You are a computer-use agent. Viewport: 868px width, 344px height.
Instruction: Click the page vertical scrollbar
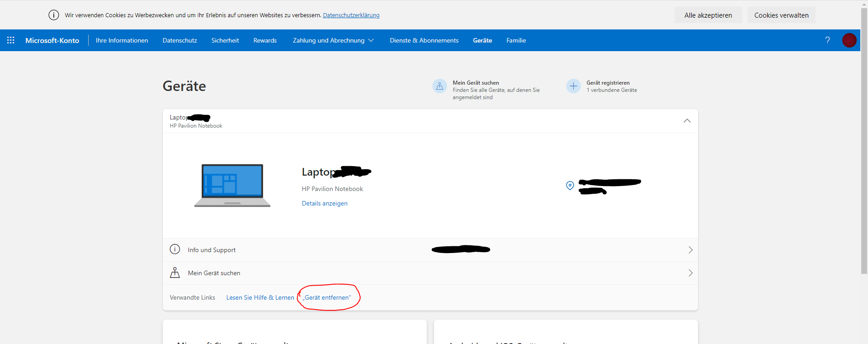tap(864, 140)
